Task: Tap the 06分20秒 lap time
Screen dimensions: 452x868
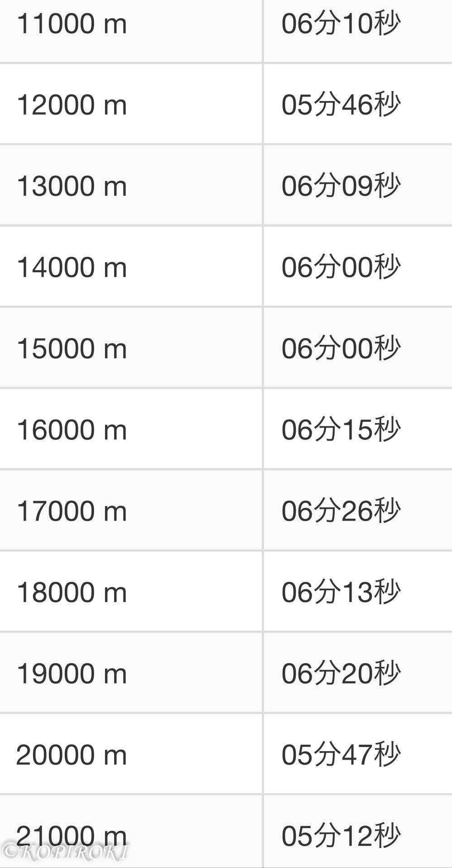Action: [x=341, y=673]
